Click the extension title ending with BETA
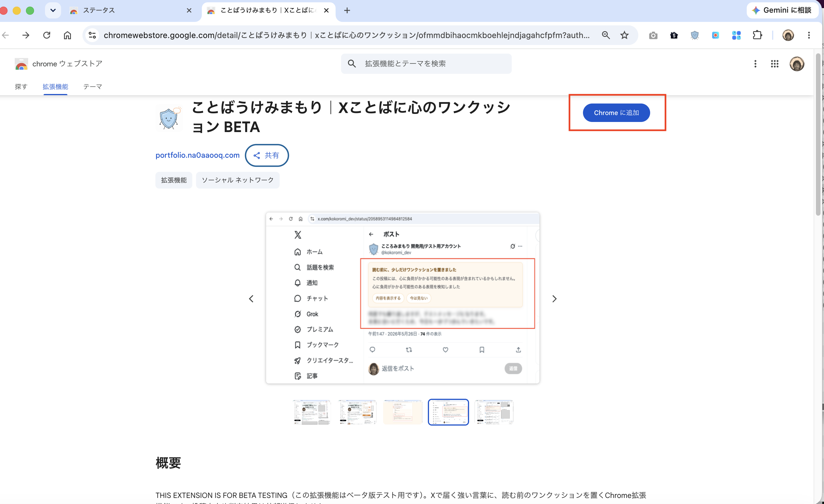Viewport: 824px width, 504px height. pos(351,117)
